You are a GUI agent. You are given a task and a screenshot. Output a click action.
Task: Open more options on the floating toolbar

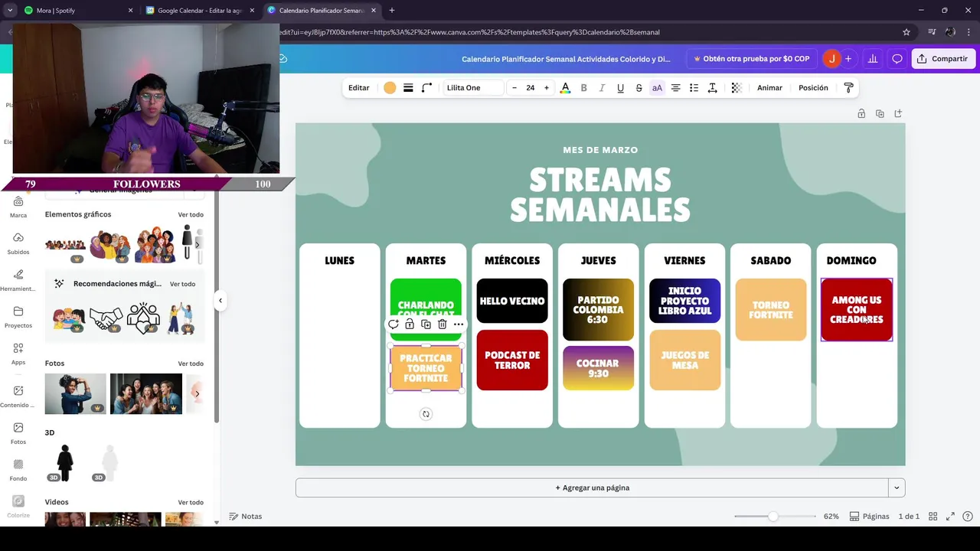click(459, 324)
